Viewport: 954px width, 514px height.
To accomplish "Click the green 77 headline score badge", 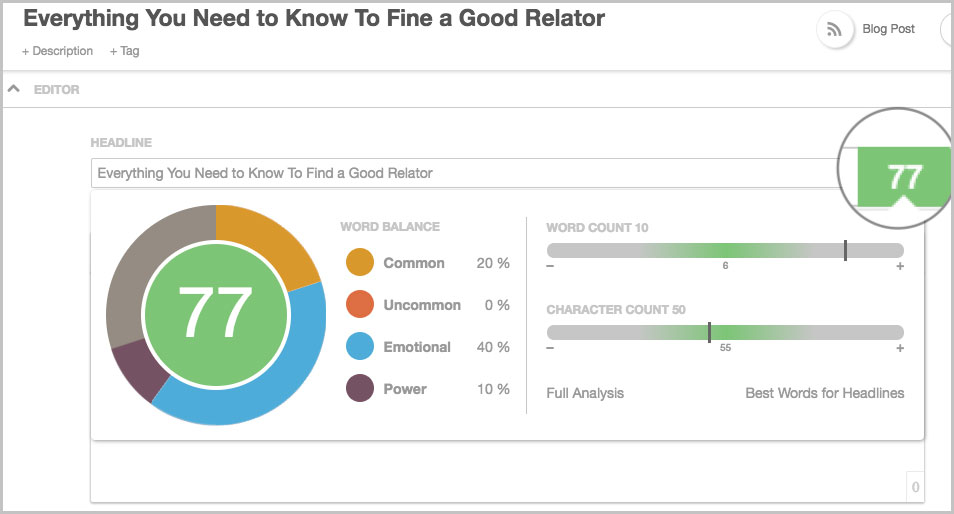I will pyautogui.click(x=904, y=177).
